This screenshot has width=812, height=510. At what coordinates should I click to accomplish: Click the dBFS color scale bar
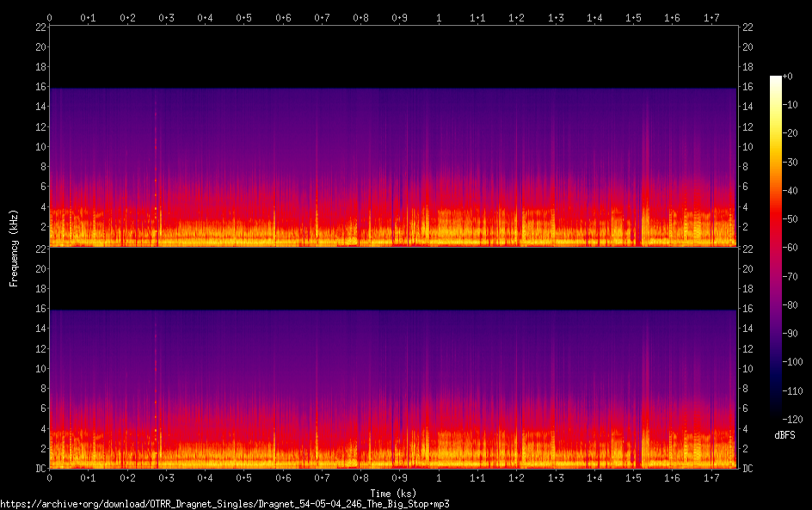[776, 249]
